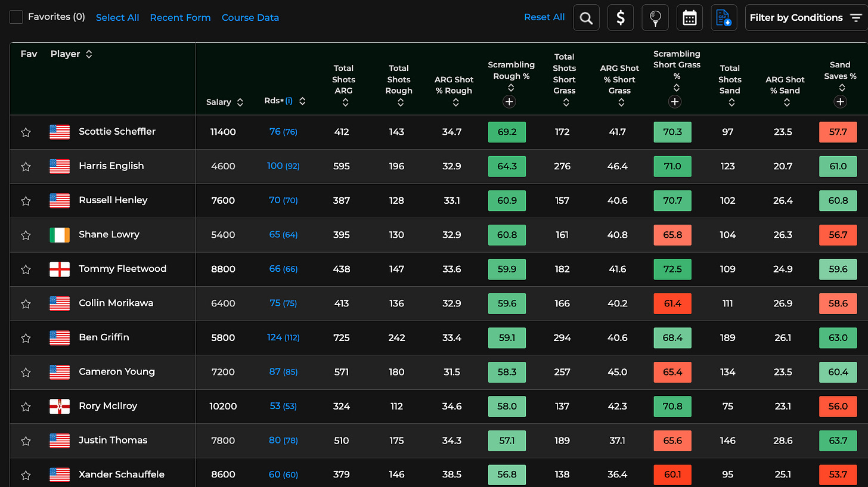Image resolution: width=868 pixels, height=487 pixels.
Task: Select Scottie Scheffler's 11400 salary value
Action: click(223, 132)
